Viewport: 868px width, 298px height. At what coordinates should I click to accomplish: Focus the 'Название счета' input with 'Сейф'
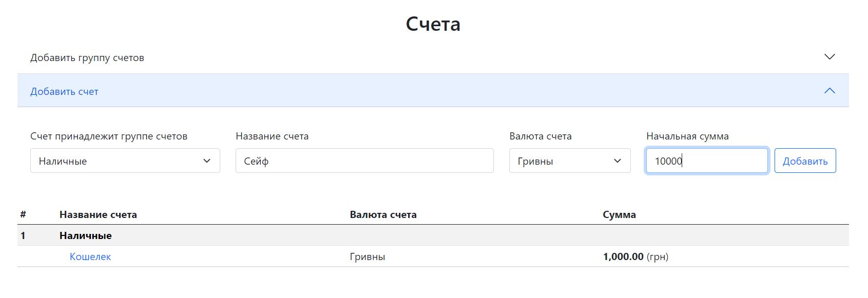tap(364, 161)
